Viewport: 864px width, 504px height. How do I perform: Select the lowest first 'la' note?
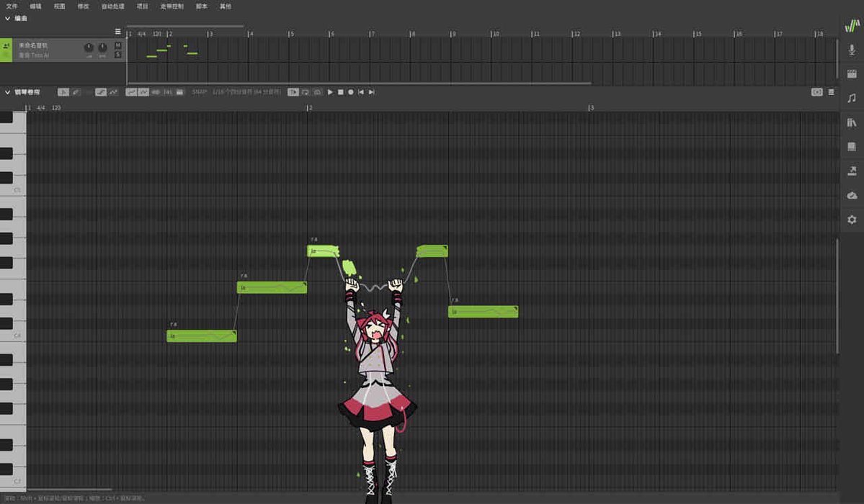(x=202, y=336)
